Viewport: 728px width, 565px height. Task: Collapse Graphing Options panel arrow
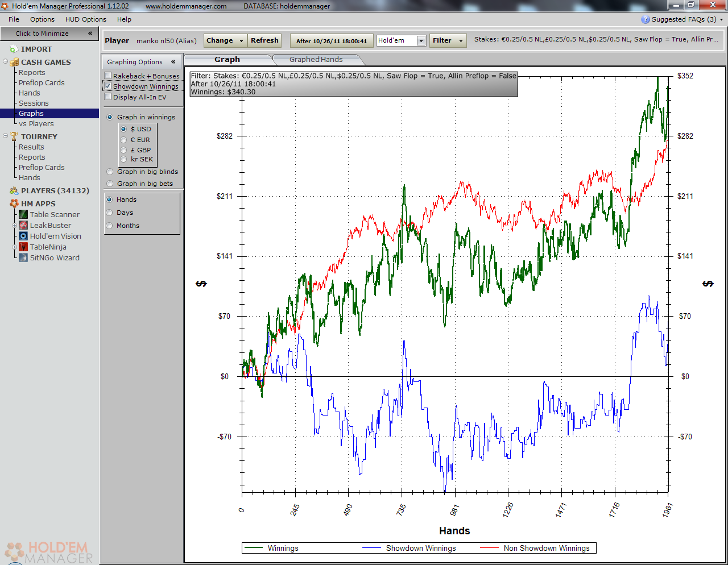(173, 62)
